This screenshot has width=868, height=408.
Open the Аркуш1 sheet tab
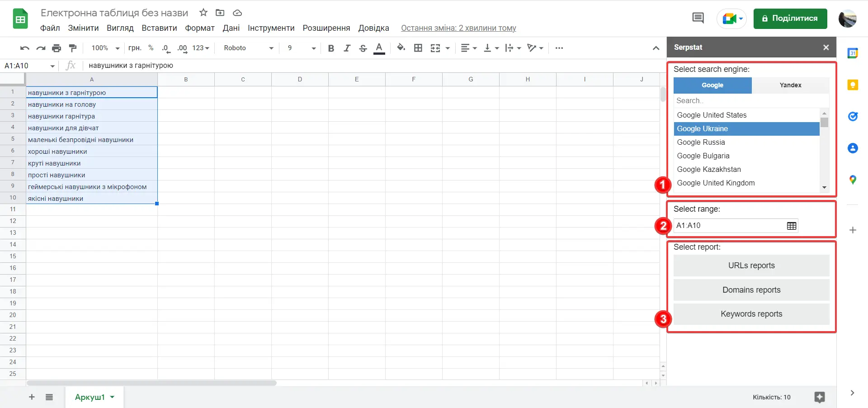(x=94, y=397)
